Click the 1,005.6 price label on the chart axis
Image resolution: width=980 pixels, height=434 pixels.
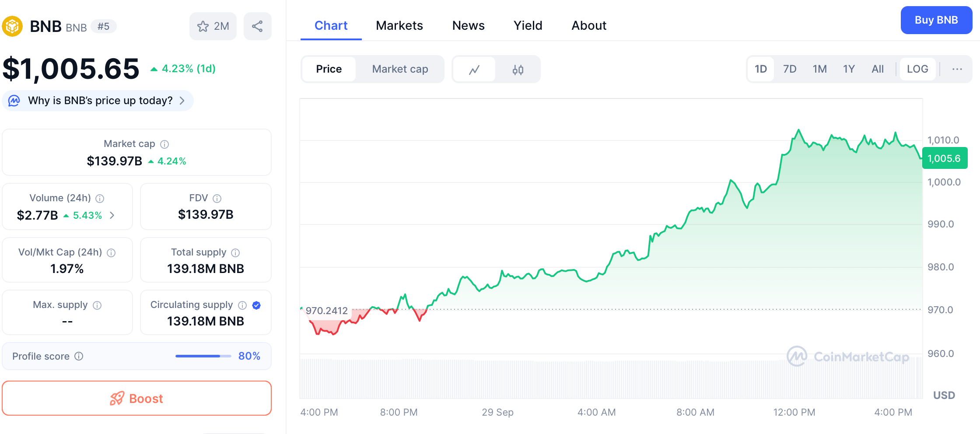[x=945, y=158]
